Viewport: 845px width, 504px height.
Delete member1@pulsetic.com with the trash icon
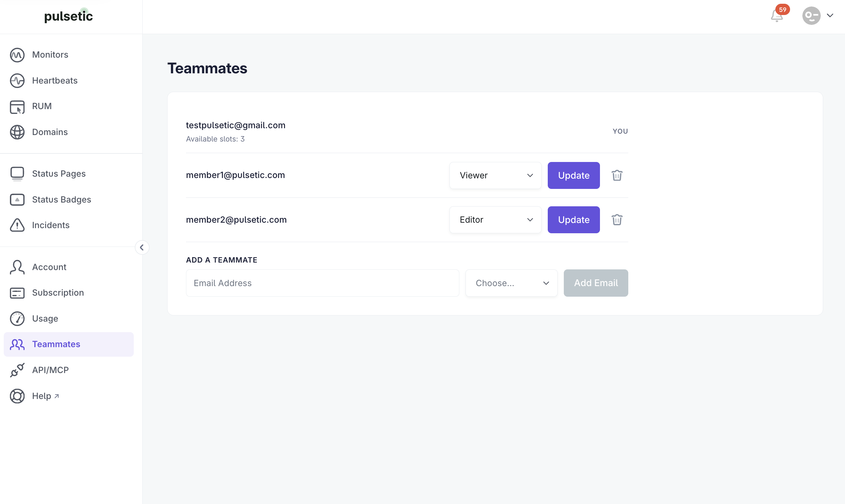point(617,175)
